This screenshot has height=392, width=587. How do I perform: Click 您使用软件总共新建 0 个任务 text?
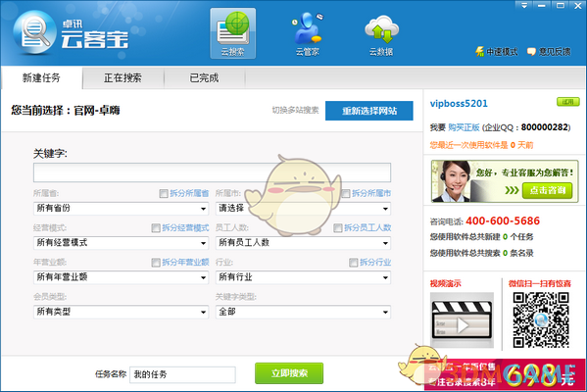pyautogui.click(x=481, y=236)
